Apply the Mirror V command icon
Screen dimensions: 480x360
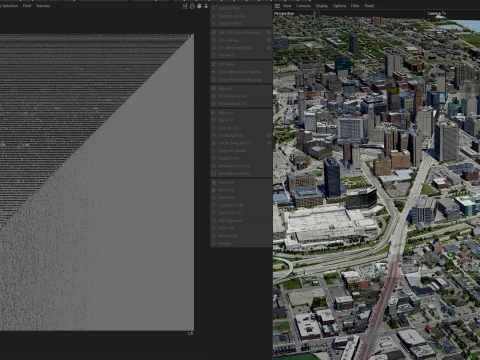click(x=214, y=120)
